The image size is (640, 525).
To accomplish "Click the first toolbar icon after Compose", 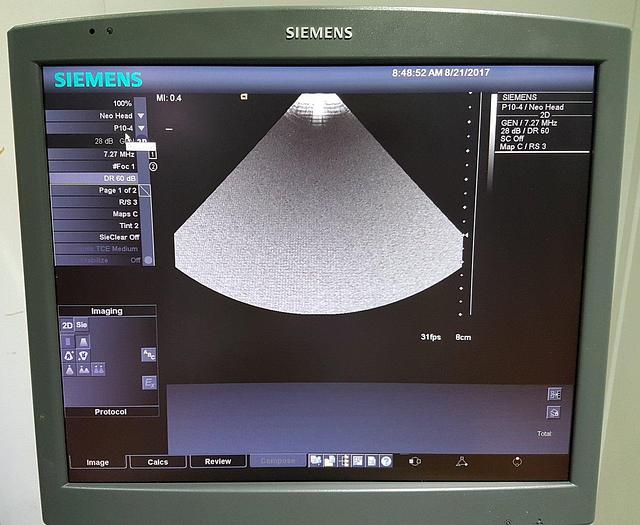I will (x=316, y=461).
